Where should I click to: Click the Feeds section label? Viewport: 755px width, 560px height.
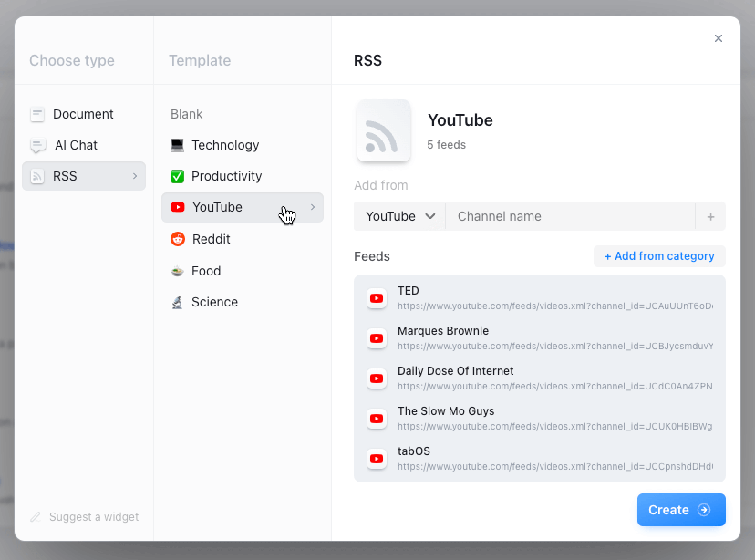coord(372,256)
